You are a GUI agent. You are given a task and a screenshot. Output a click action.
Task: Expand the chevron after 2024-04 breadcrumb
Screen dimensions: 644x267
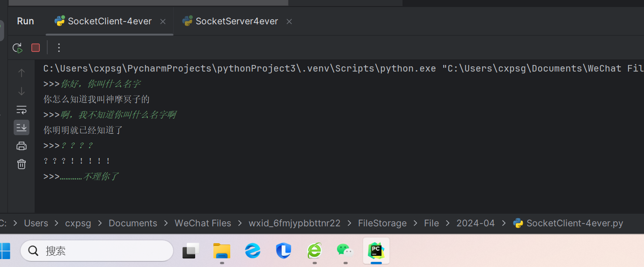pos(504,224)
